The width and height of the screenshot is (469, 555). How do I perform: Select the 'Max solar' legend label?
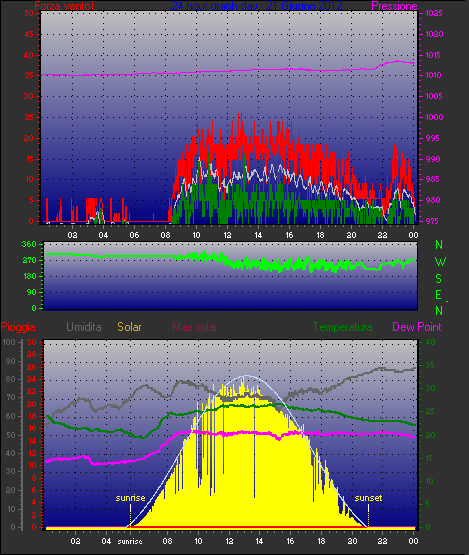(195, 327)
